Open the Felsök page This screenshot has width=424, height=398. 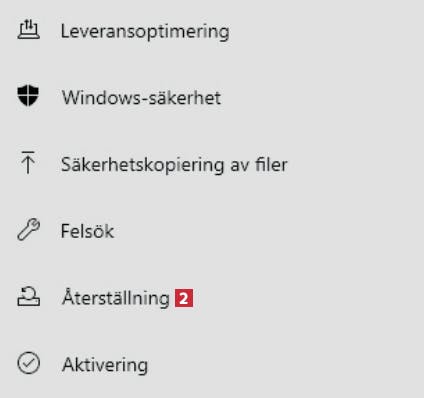pos(212,231)
